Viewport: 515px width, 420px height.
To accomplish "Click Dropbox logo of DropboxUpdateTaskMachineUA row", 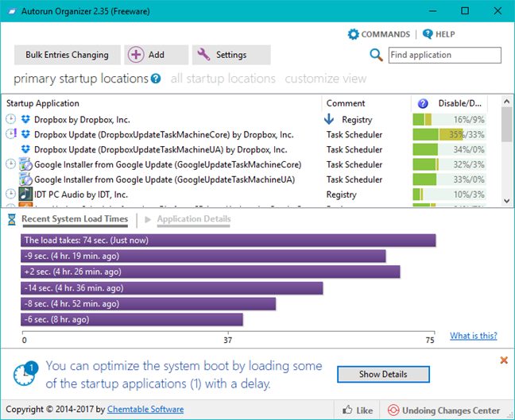I will pyautogui.click(x=25, y=149).
